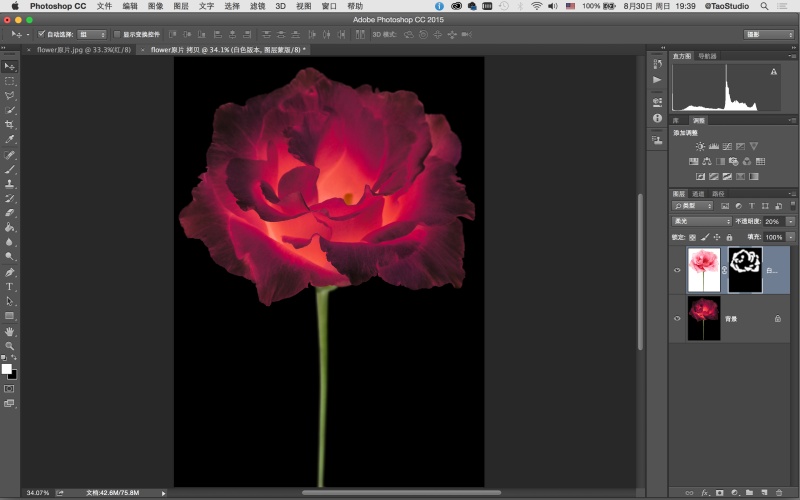Select the Path Selection tool
Image resolution: width=800 pixels, height=500 pixels.
(9, 301)
